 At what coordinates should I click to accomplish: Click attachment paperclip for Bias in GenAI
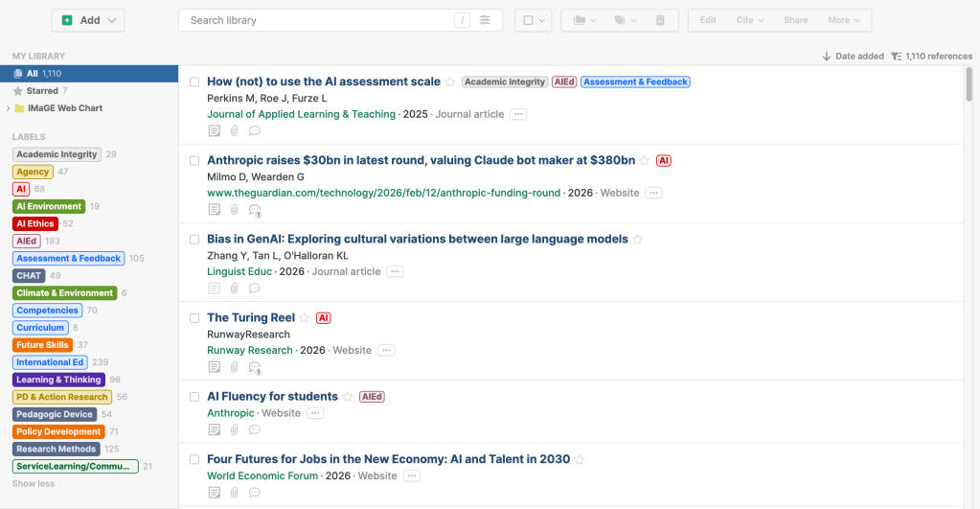point(234,288)
